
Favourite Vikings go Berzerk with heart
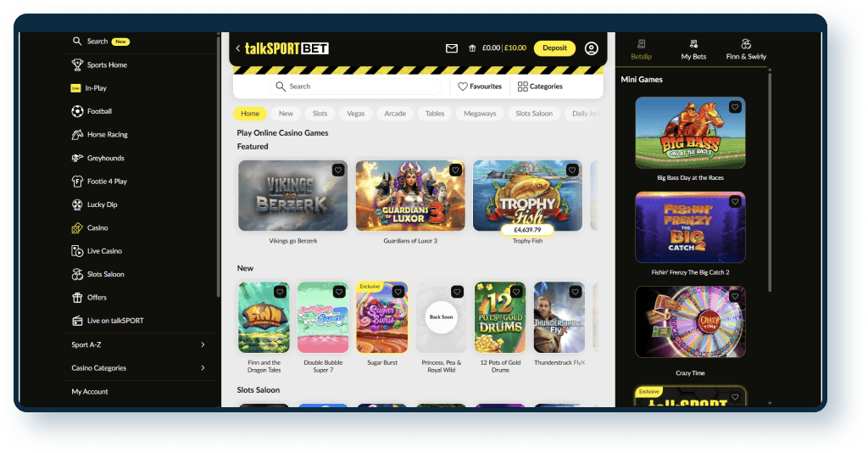pos(338,170)
